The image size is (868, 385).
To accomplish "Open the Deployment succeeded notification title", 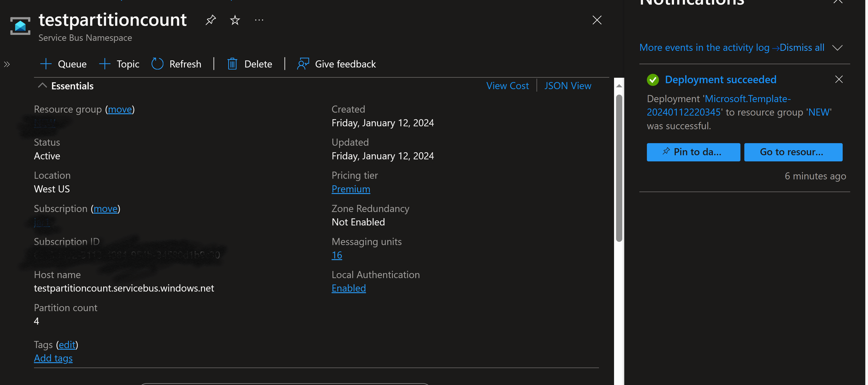I will coord(720,79).
